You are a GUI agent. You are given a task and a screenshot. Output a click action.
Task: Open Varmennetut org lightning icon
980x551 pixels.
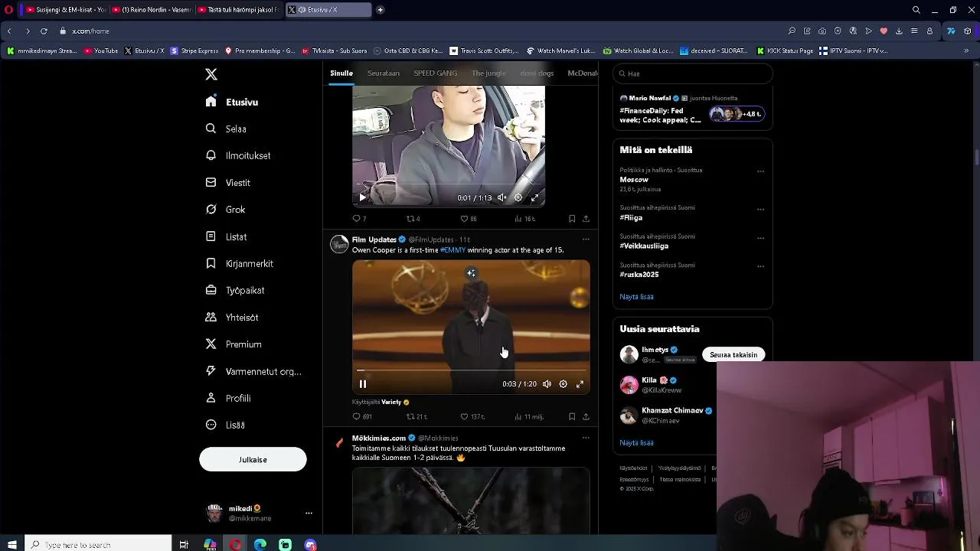point(211,371)
